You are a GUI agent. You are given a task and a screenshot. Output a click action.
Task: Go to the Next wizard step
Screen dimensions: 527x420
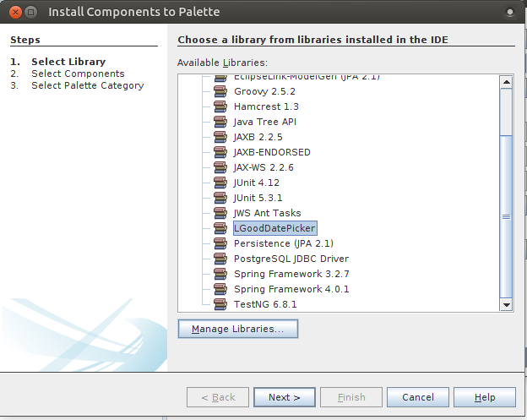pos(285,397)
